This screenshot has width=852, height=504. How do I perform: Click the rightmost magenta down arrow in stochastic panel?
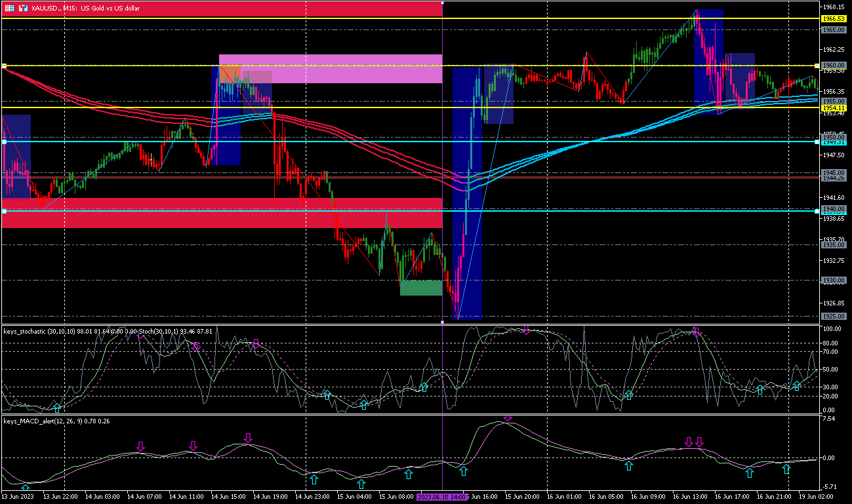pyautogui.click(x=697, y=332)
